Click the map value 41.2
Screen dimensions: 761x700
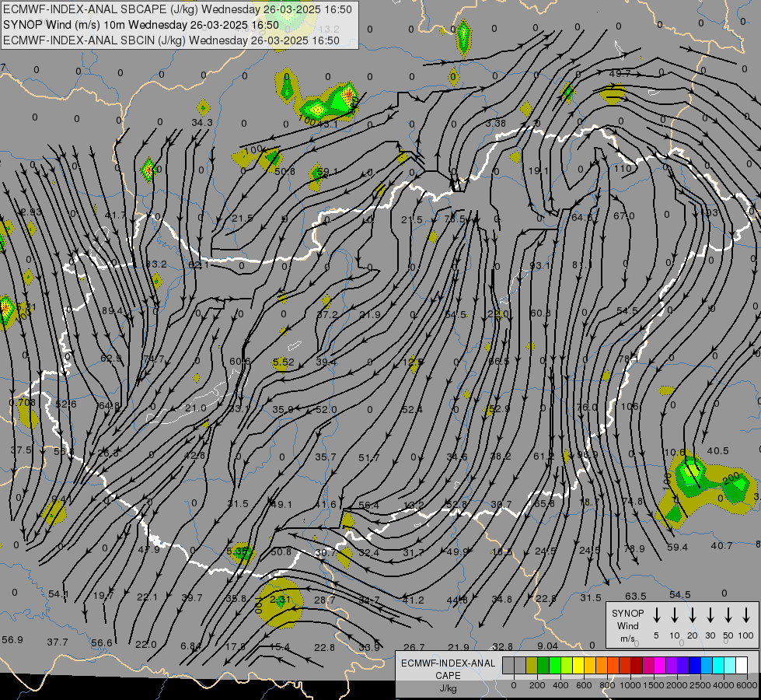[x=413, y=600]
